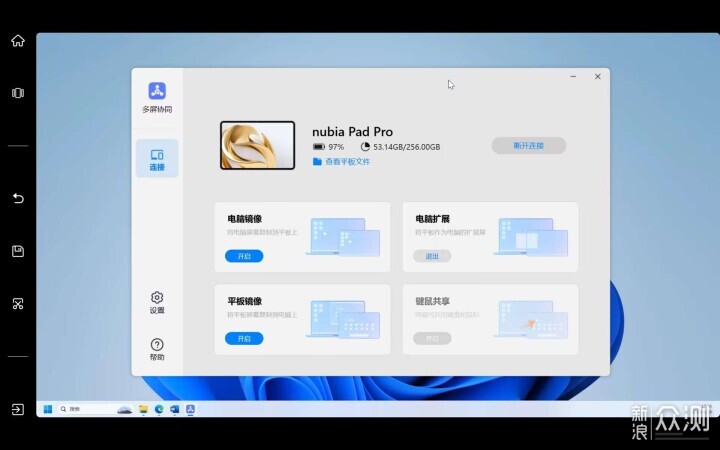The height and width of the screenshot is (450, 720).
Task: Minimize the 多屏协同 window
Action: [573, 77]
